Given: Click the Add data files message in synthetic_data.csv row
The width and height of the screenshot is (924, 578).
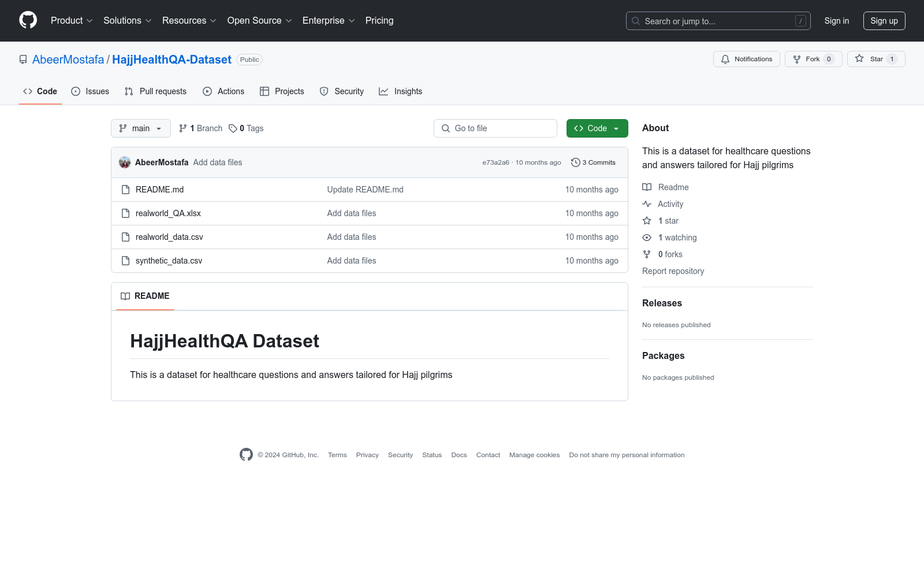Looking at the screenshot, I should coord(352,261).
